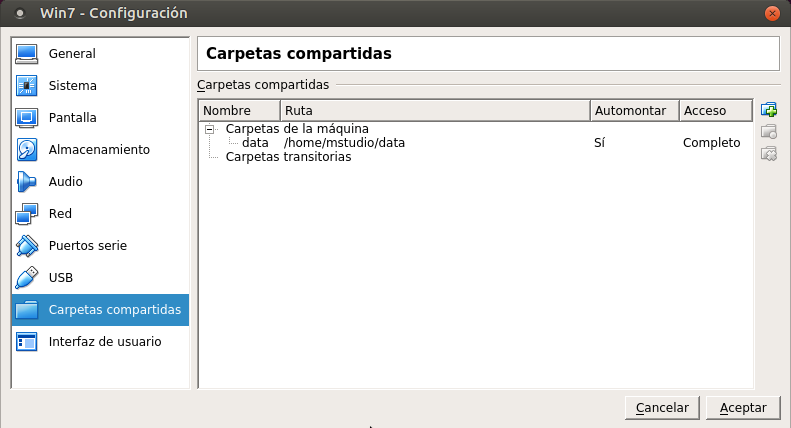Image resolution: width=791 pixels, height=428 pixels.
Task: Click the Interfaz de usuario window icon
Action: pos(26,342)
